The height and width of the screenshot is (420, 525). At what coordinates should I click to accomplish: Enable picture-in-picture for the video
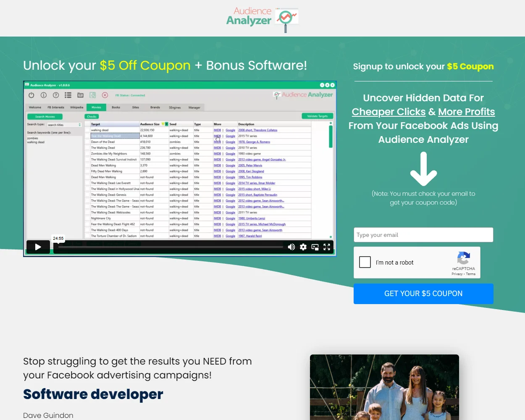[315, 247]
